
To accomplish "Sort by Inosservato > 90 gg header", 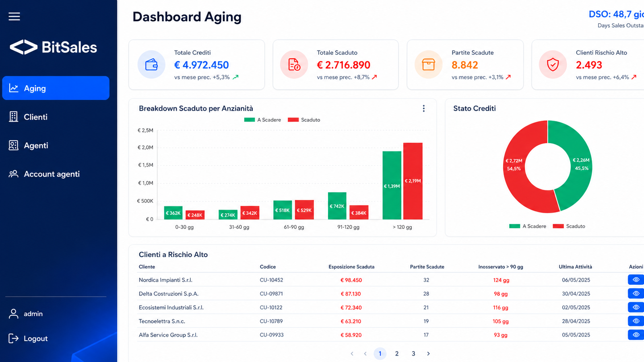I will point(501,267).
